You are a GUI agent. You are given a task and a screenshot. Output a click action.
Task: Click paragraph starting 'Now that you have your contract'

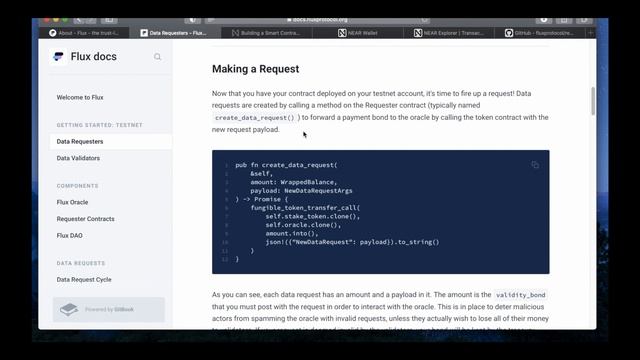point(380,111)
